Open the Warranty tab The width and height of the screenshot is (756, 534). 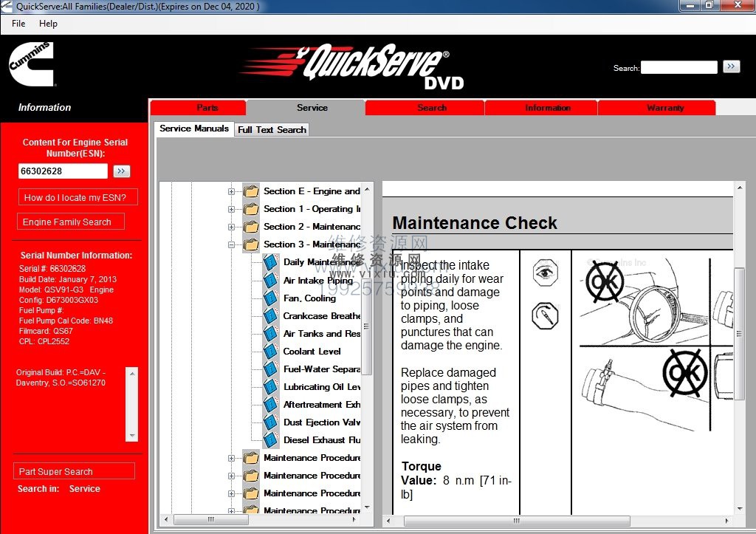[656, 108]
